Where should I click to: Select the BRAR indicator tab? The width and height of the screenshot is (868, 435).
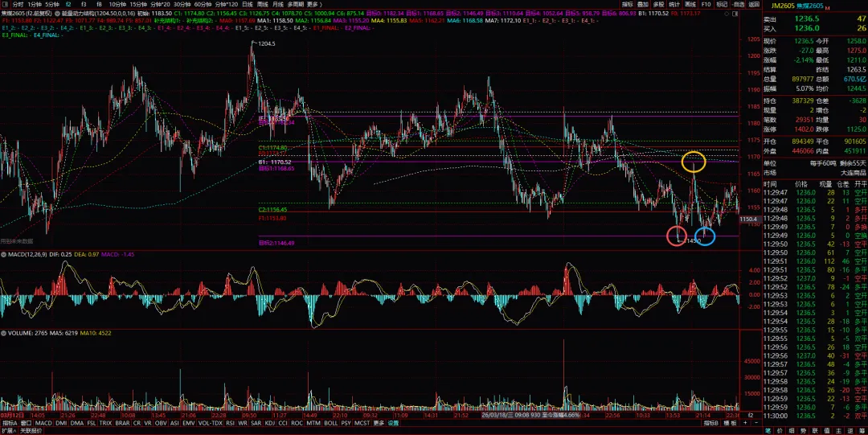122,423
